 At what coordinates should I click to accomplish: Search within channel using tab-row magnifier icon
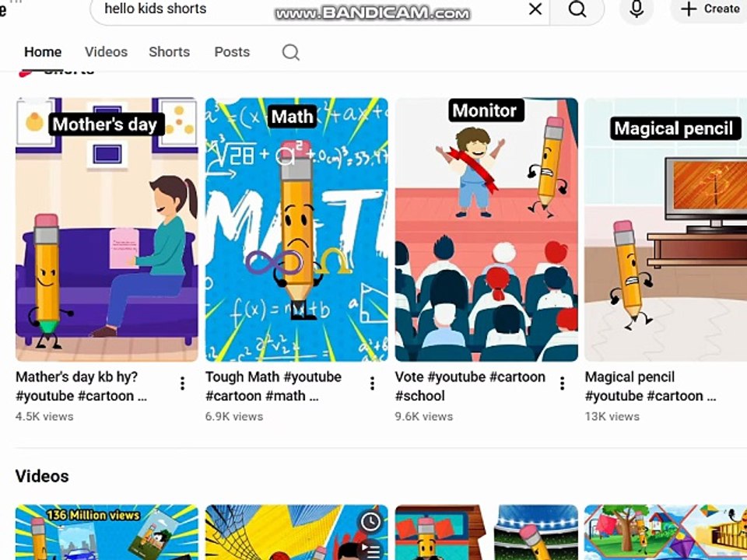pos(290,52)
